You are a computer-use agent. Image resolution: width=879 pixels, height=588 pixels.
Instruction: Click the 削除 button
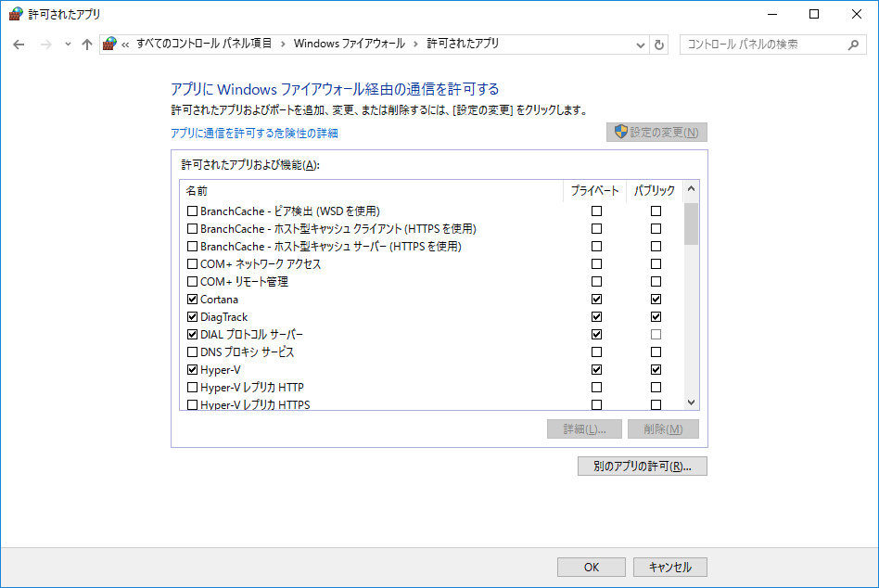point(663,429)
